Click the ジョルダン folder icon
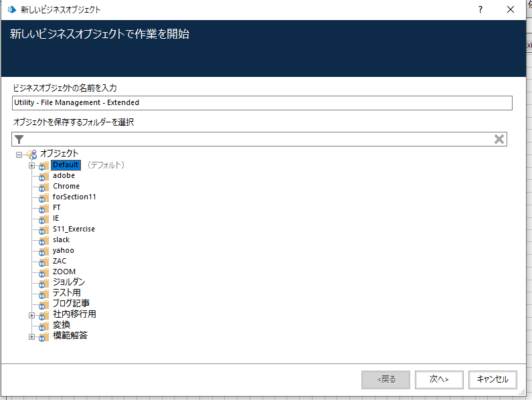Screen dimensions: 532x400 click(x=43, y=284)
